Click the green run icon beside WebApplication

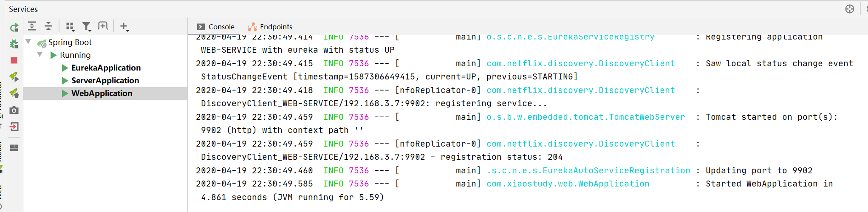pyautogui.click(x=65, y=93)
